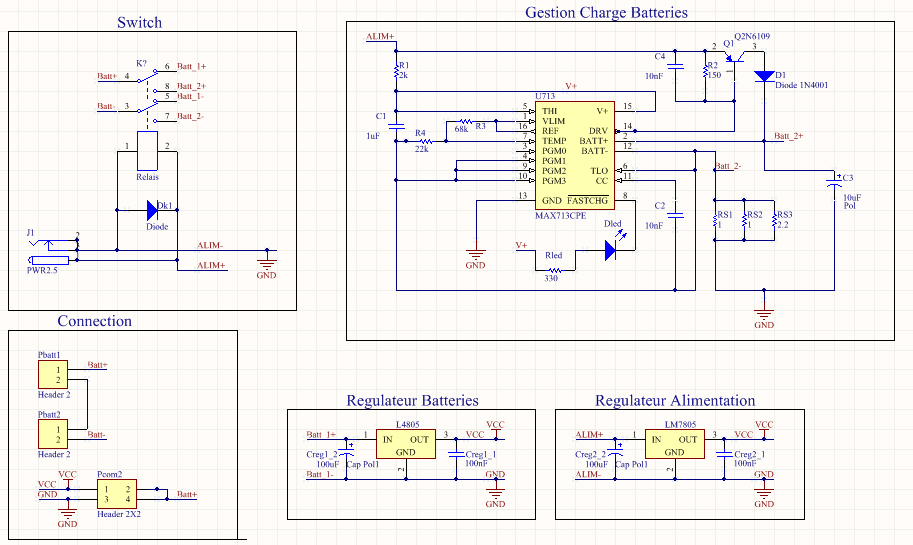The image size is (913, 545).
Task: Click the Creg2_1 capacitor symbol
Action: (x=724, y=454)
